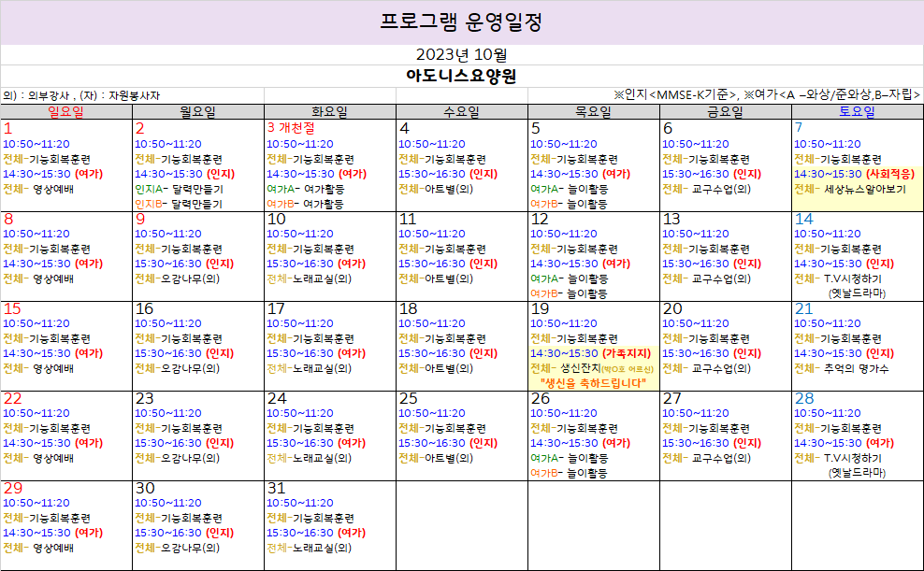
Task: Click '전체-기능회복훈련' on the 29th
Action: click(x=47, y=519)
